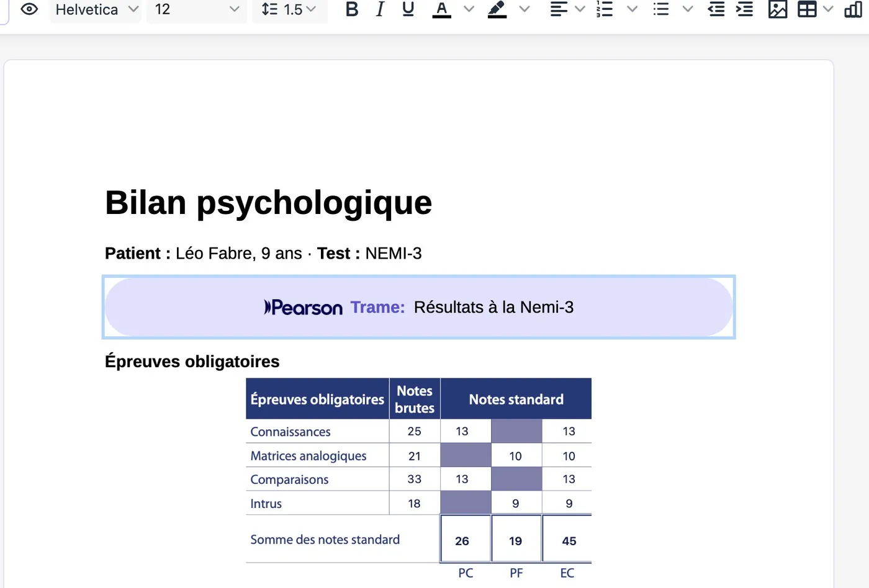Expand the table options chevron
This screenshot has width=869, height=588.
point(828,9)
